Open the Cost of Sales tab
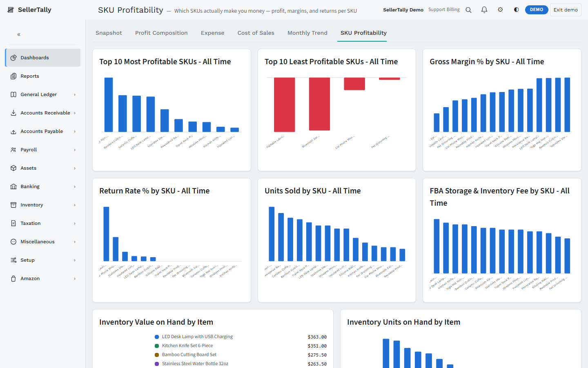 (x=256, y=33)
